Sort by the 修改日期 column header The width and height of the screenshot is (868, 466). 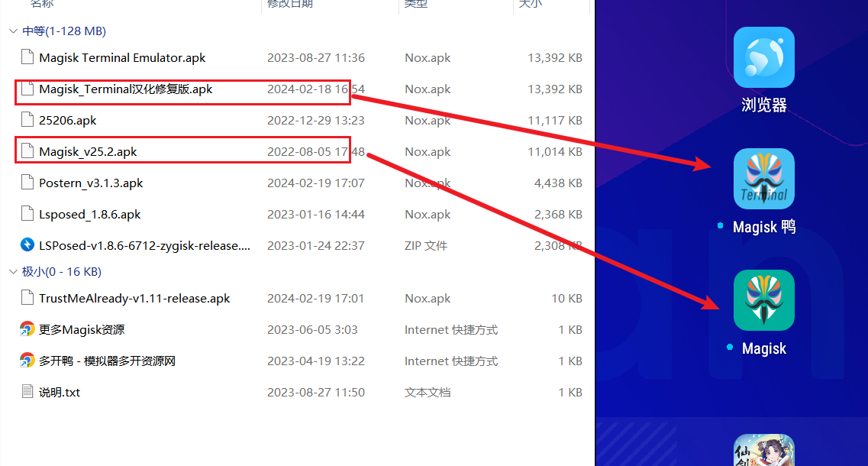tap(290, 3)
